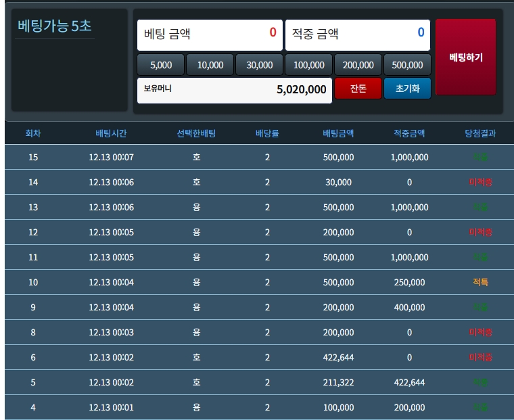Choose the 100,000 amount button

click(308, 65)
